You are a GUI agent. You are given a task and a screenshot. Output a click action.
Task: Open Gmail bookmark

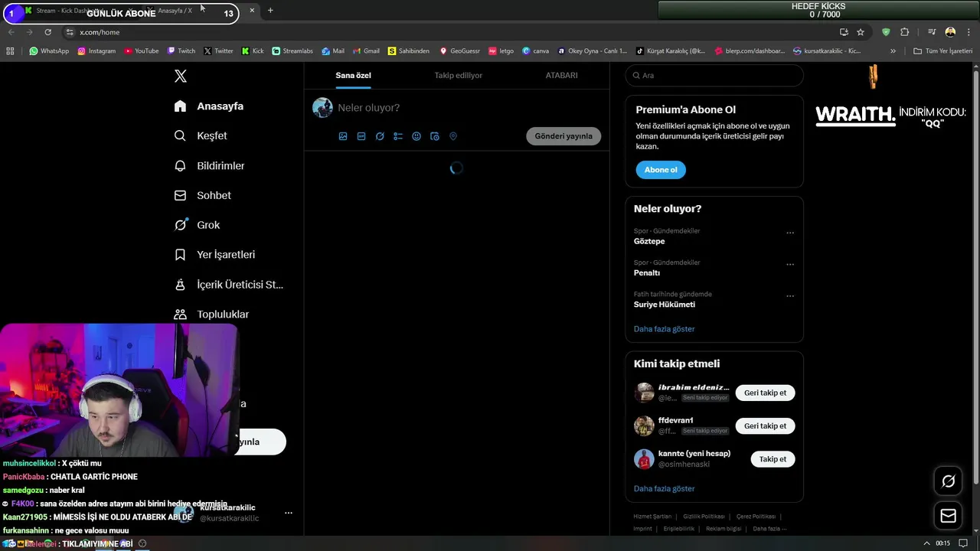(366, 51)
